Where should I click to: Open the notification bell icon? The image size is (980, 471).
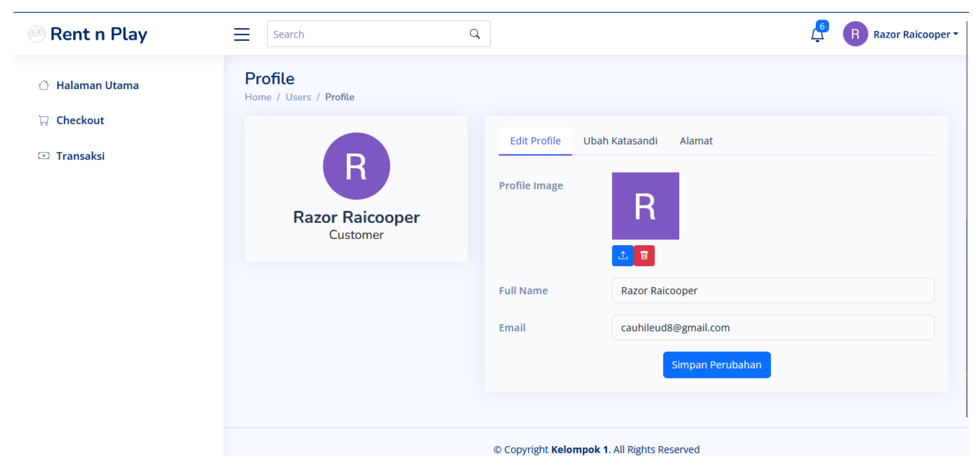point(817,35)
